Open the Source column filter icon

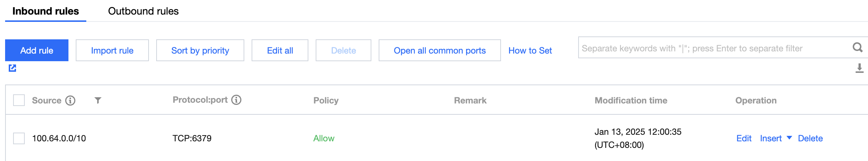click(98, 101)
